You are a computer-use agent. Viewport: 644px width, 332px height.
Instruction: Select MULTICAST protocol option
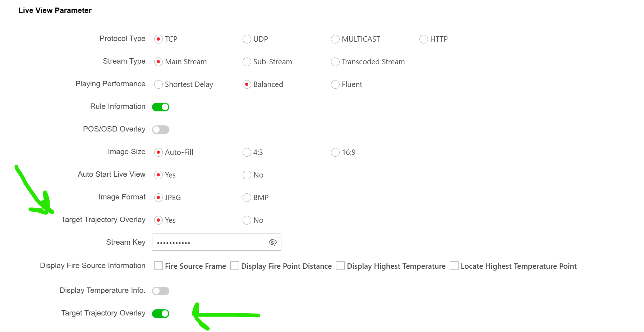(x=335, y=39)
